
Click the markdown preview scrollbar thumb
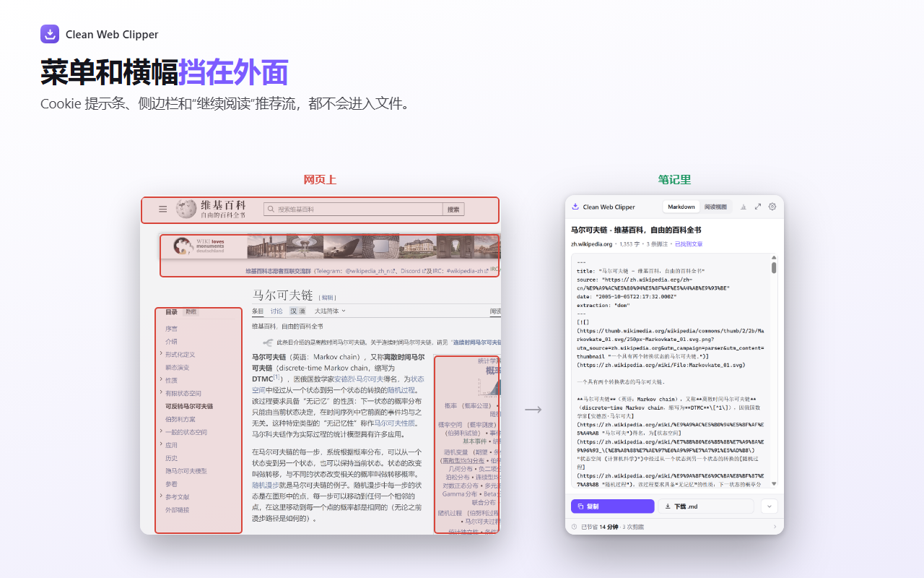pyautogui.click(x=774, y=267)
